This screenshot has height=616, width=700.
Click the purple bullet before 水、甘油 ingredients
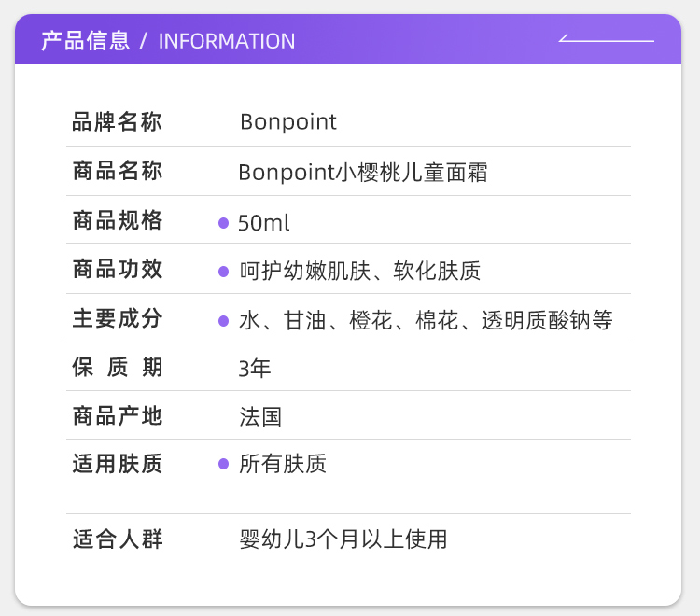[224, 321]
